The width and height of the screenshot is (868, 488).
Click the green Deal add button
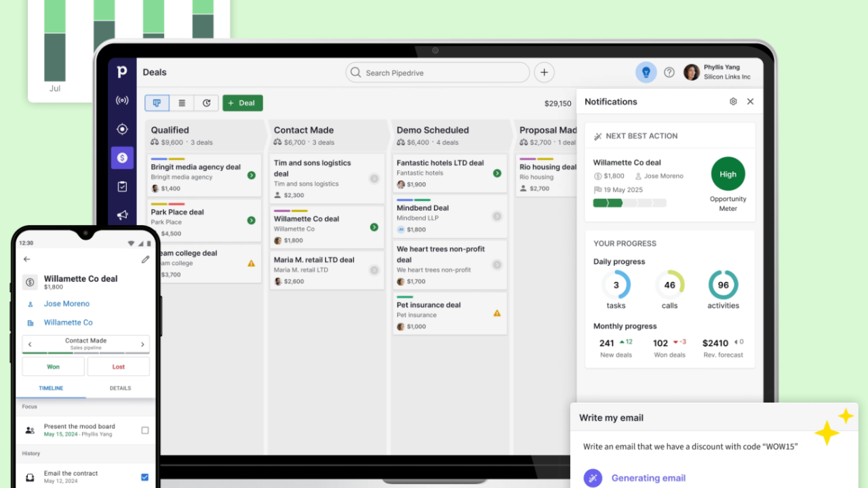click(x=243, y=103)
